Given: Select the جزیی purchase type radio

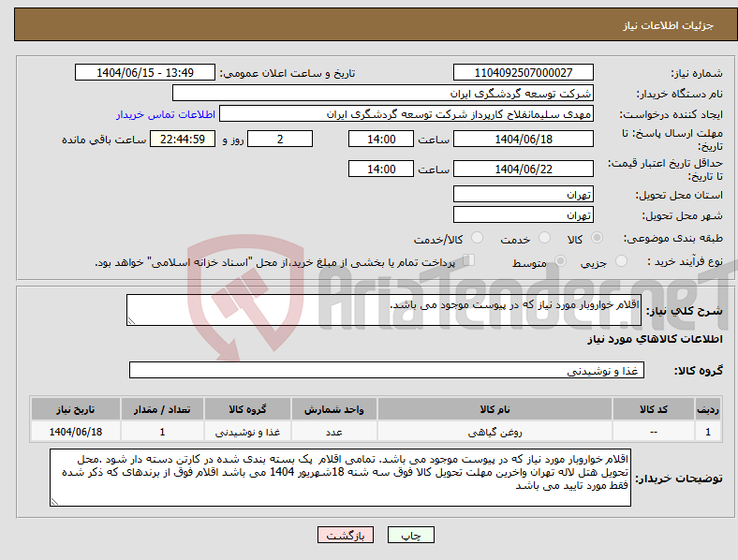Looking at the screenshot, I should (x=621, y=260).
